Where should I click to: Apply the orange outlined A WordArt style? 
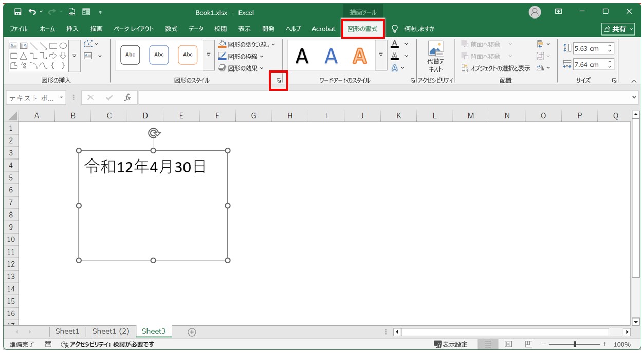[360, 56]
